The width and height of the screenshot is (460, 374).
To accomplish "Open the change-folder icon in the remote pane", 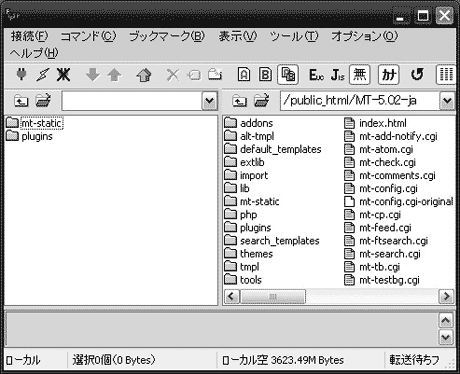I will point(262,100).
